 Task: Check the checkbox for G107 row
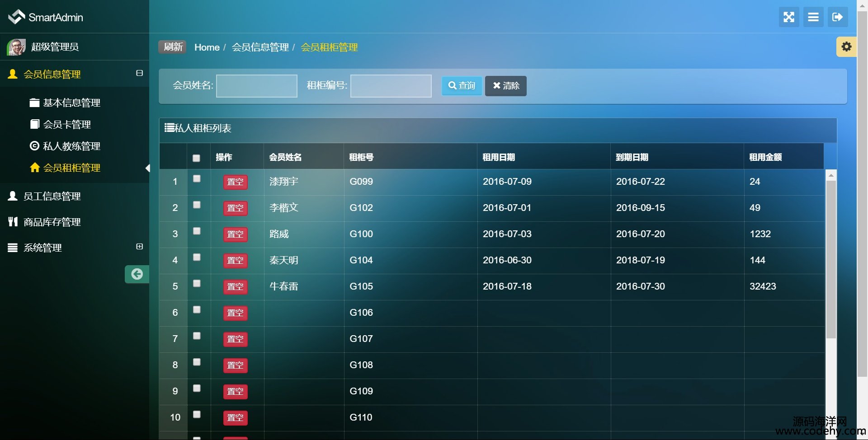click(197, 336)
